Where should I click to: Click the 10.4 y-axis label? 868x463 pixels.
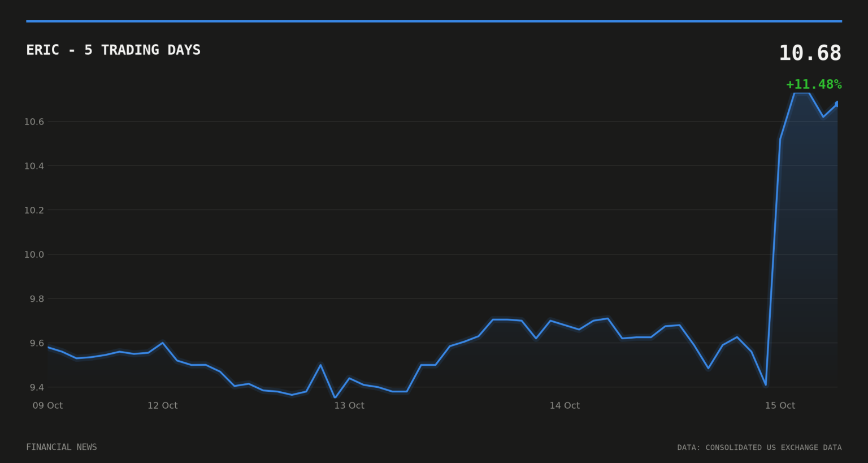click(x=34, y=166)
